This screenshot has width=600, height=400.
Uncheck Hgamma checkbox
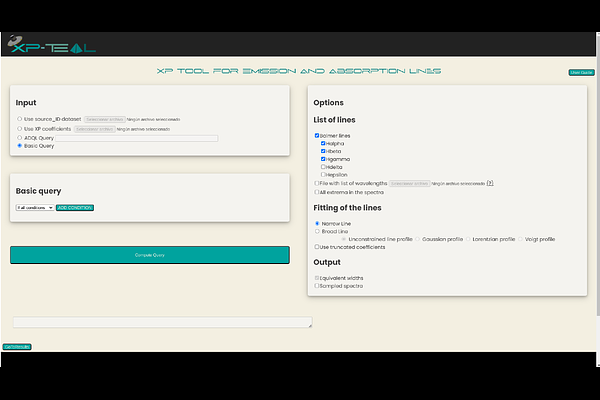(x=323, y=159)
